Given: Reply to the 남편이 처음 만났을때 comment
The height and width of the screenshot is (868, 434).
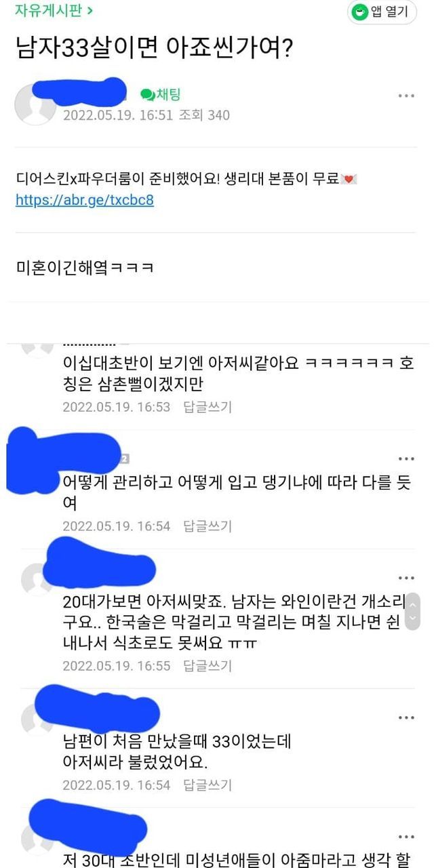Looking at the screenshot, I should (208, 785).
